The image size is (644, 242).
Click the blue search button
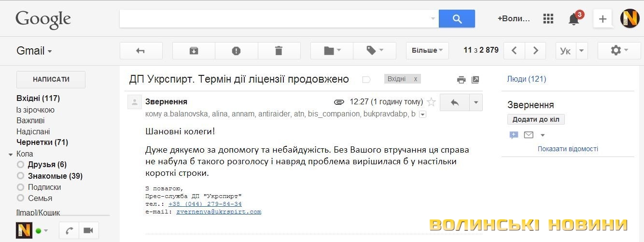coord(457,19)
